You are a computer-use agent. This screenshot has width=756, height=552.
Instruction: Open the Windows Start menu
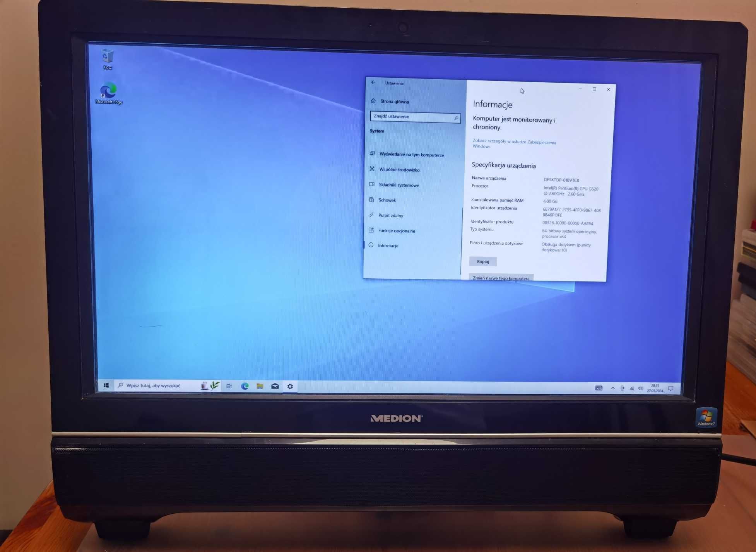coord(106,385)
